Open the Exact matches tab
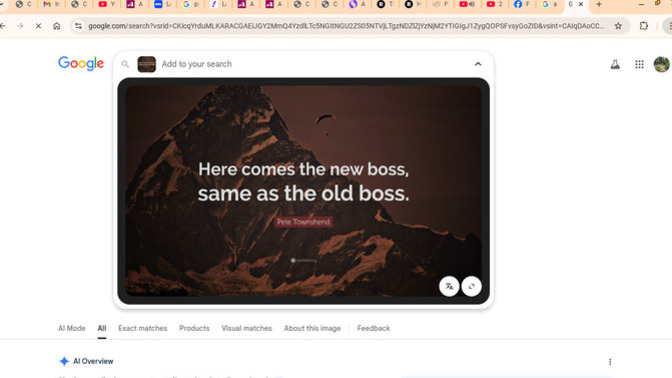 pos(143,328)
